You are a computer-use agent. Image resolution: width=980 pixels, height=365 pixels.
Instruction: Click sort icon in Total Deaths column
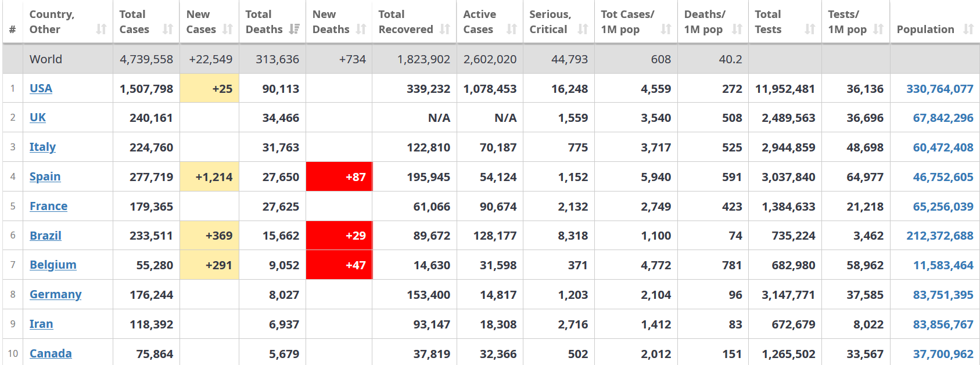coord(295,29)
